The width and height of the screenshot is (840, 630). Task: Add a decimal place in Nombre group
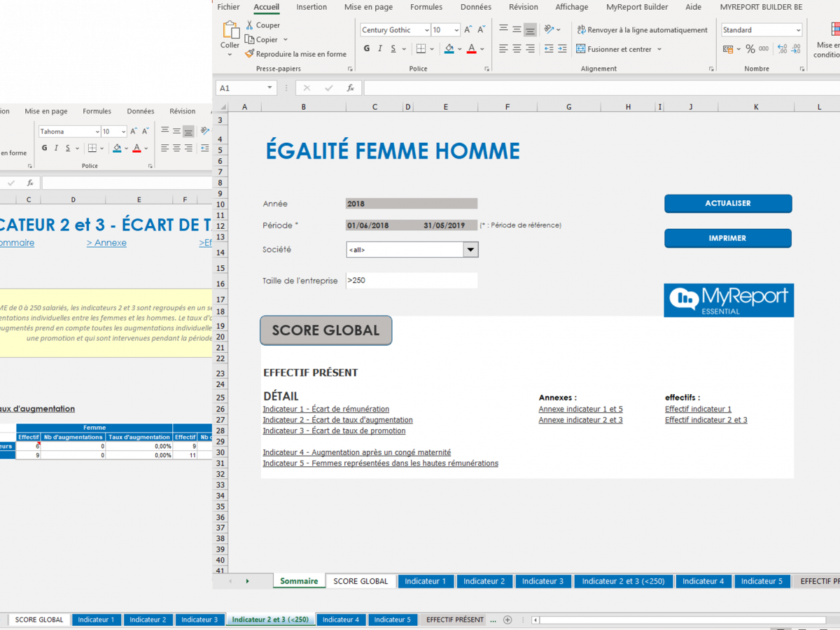tap(782, 49)
